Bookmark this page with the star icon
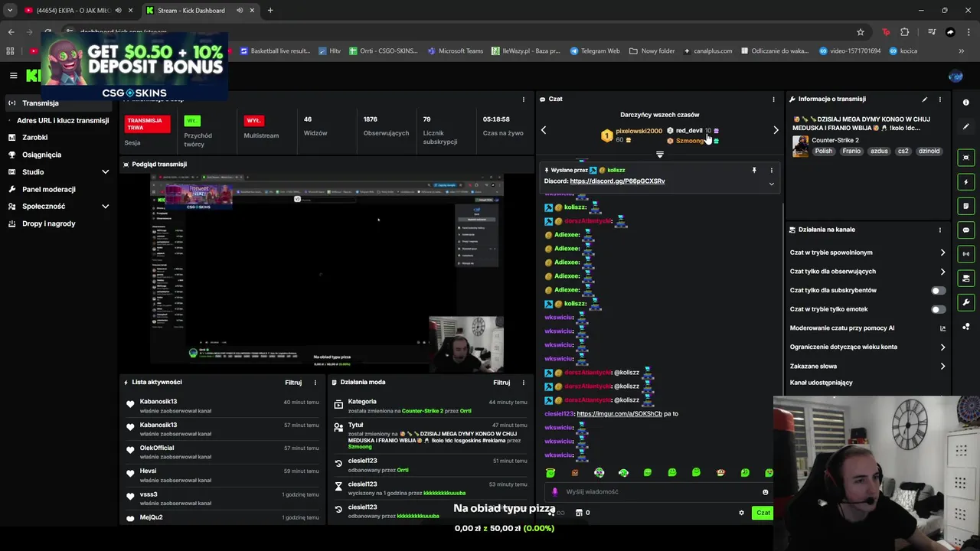This screenshot has width=980, height=551. (x=861, y=32)
